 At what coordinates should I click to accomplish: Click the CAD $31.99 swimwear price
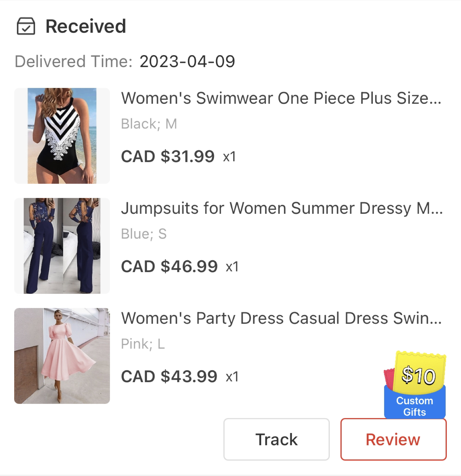[x=168, y=156]
